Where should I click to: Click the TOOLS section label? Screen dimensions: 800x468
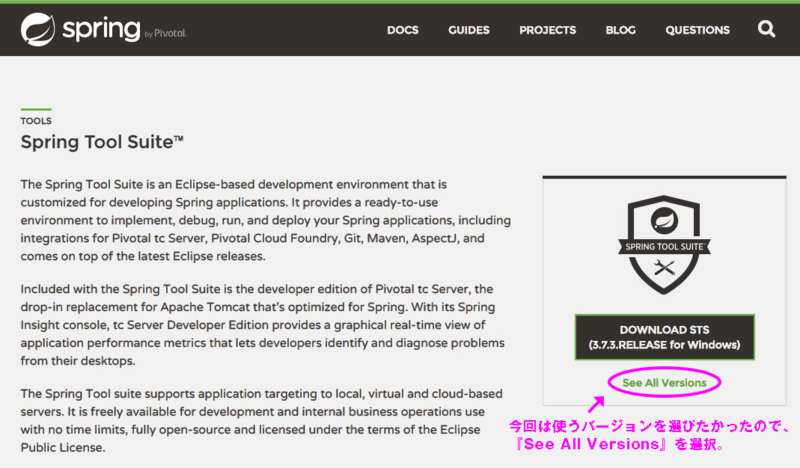pos(36,121)
